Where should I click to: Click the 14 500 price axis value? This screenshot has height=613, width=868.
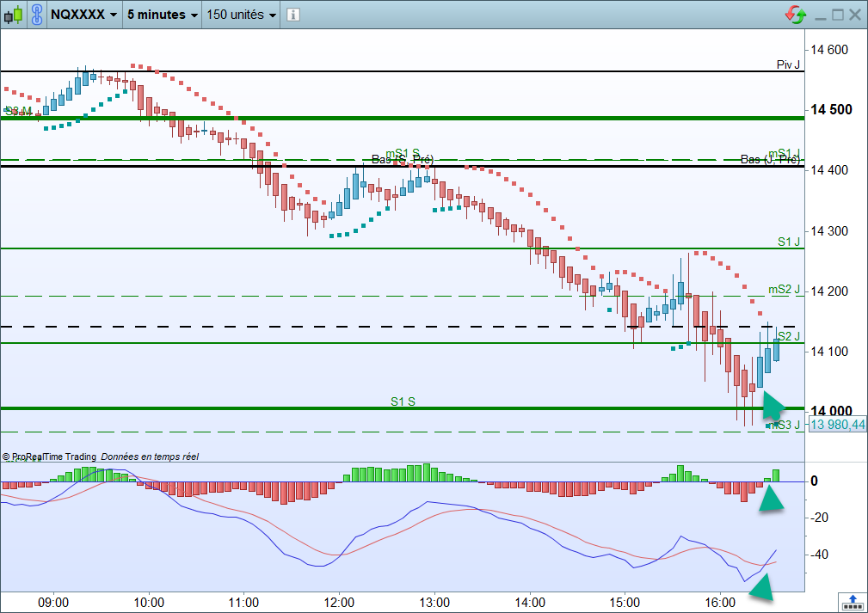pos(831,109)
